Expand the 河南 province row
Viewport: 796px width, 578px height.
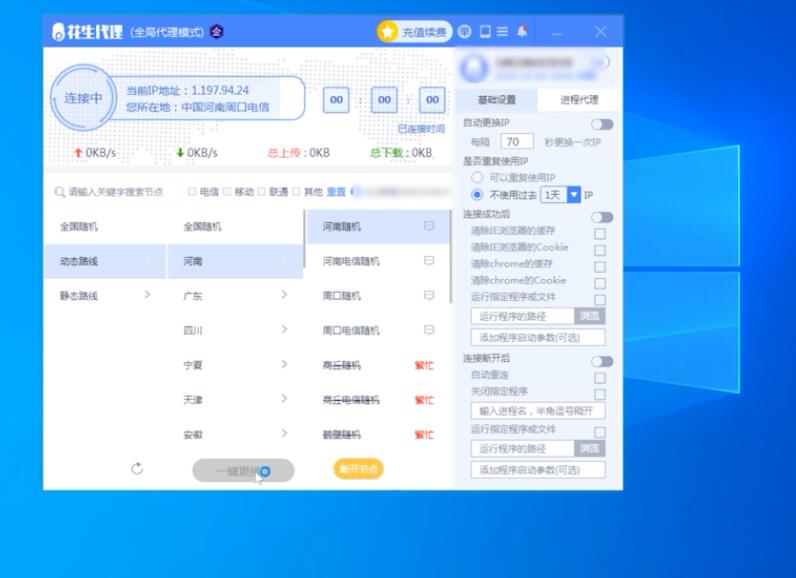pyautogui.click(x=235, y=261)
